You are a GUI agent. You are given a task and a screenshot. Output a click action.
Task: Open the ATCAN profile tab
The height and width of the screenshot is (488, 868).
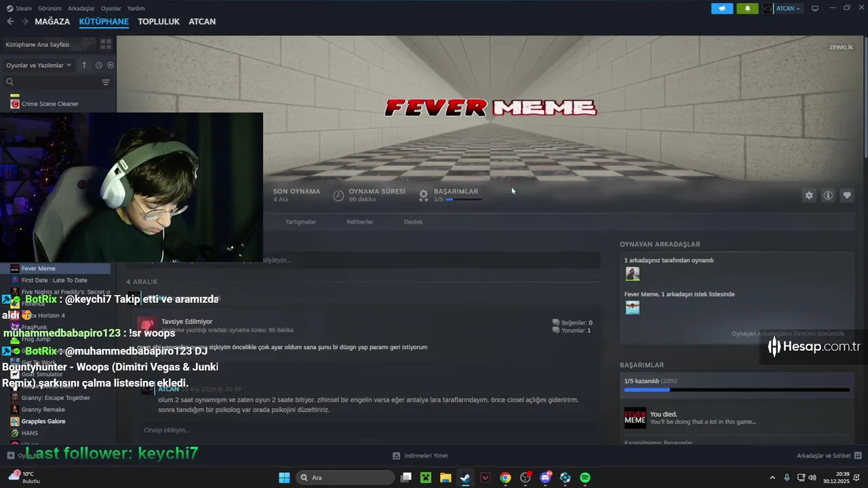(x=202, y=22)
